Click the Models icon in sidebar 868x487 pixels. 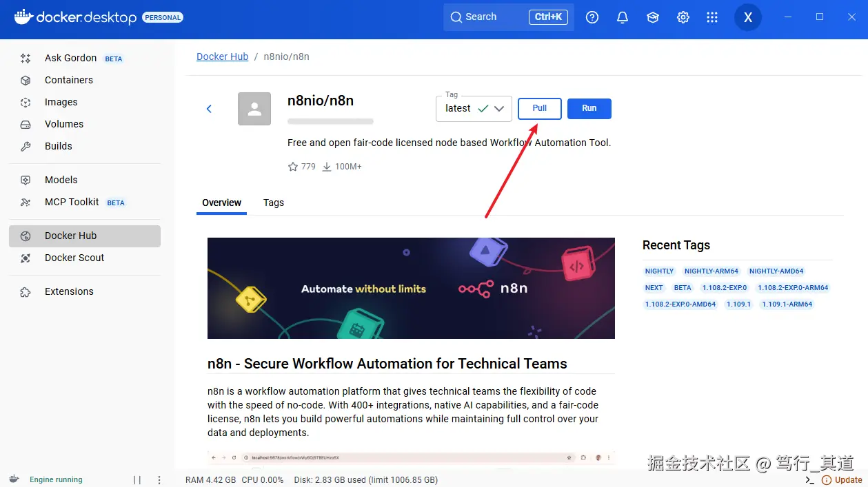(26, 180)
